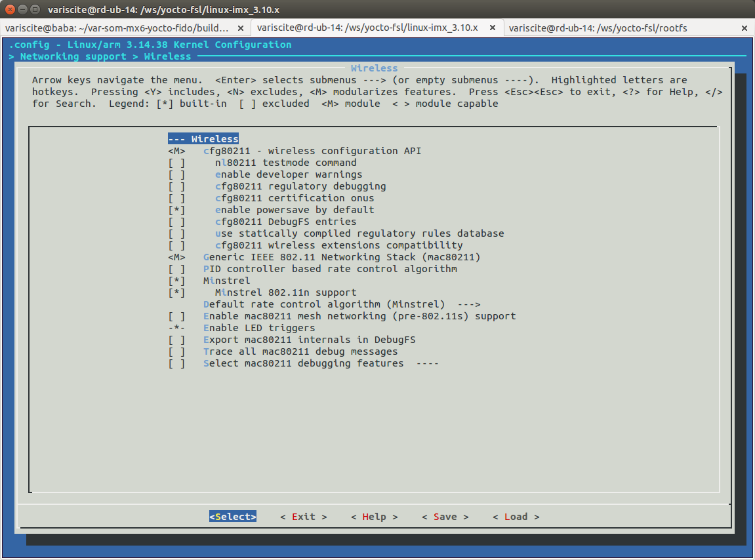This screenshot has width=755, height=560.
Task: Open Default rate control algorithm submenu
Action: (x=341, y=304)
